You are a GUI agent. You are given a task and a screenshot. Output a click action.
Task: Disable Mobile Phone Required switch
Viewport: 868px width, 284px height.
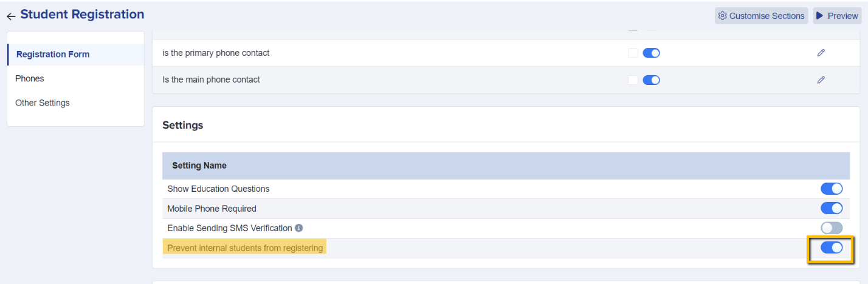tap(832, 208)
